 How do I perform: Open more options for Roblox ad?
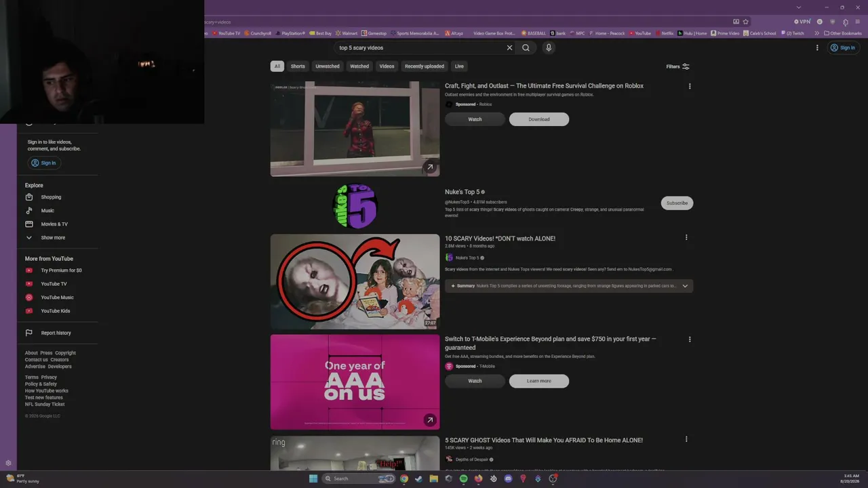point(690,86)
